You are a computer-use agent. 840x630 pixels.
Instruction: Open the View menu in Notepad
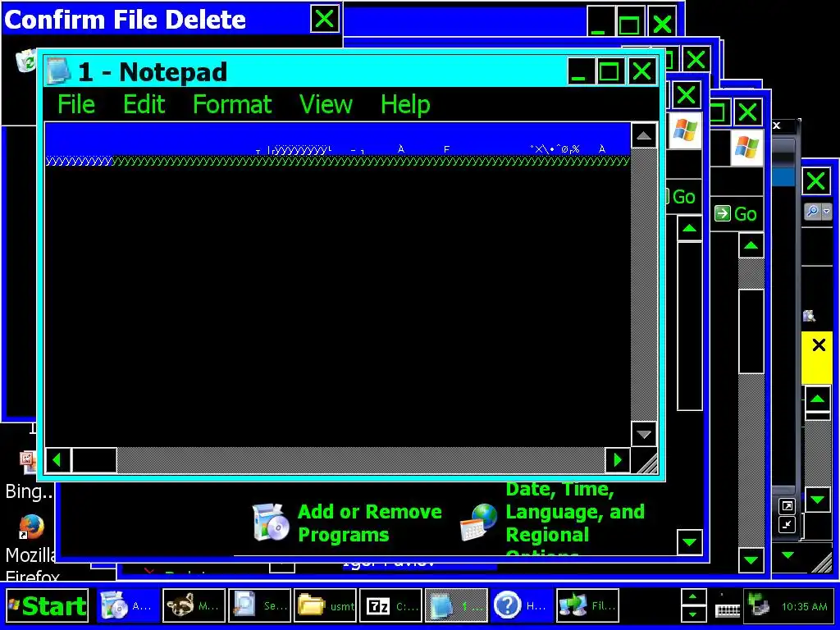(326, 104)
